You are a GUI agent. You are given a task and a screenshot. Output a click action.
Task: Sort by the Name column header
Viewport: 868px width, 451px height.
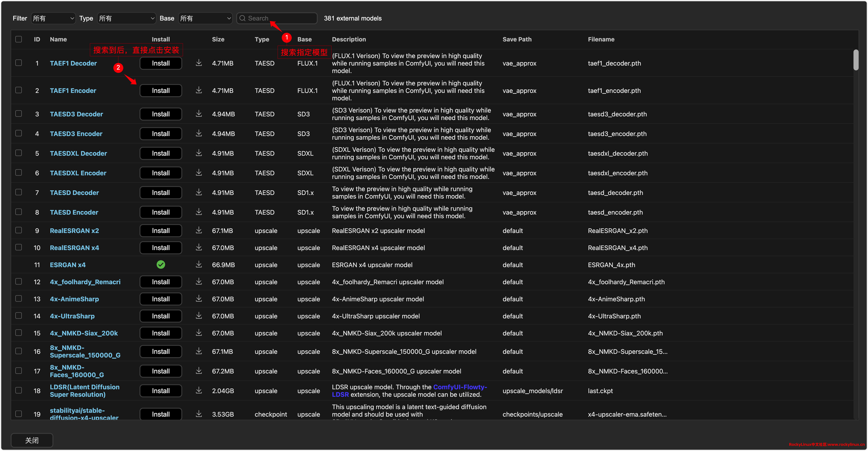coord(58,39)
